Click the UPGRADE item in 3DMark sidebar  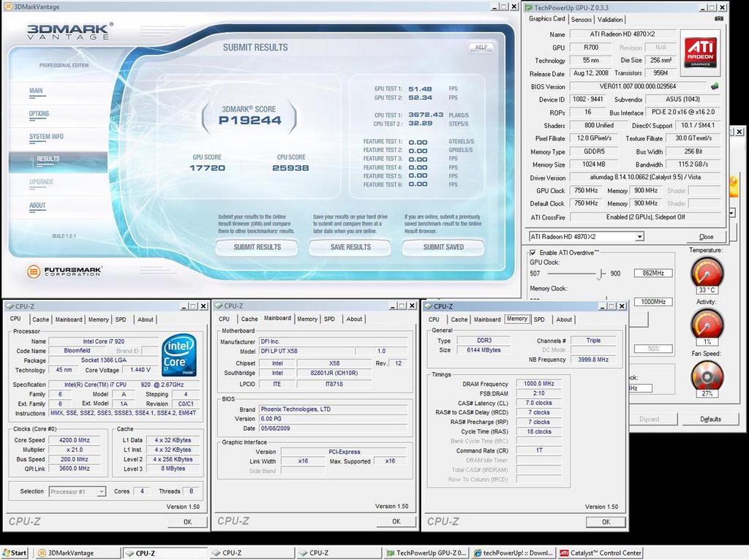(41, 182)
